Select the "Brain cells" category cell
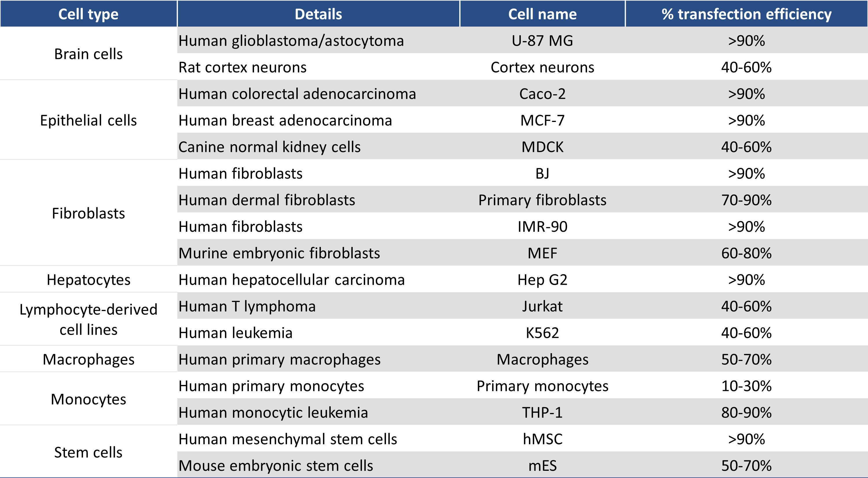The image size is (868, 478). tap(88, 54)
